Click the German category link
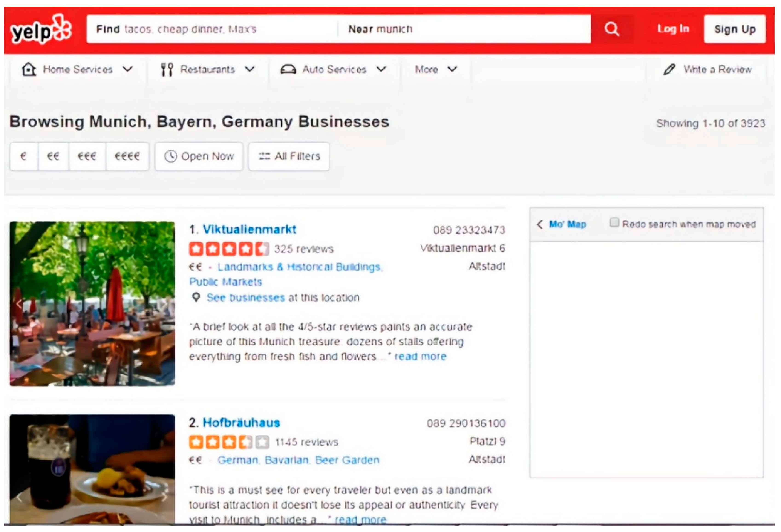The image size is (781, 532). point(238,460)
